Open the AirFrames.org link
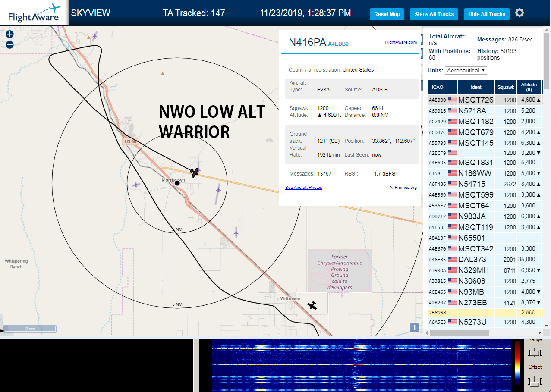 click(403, 188)
